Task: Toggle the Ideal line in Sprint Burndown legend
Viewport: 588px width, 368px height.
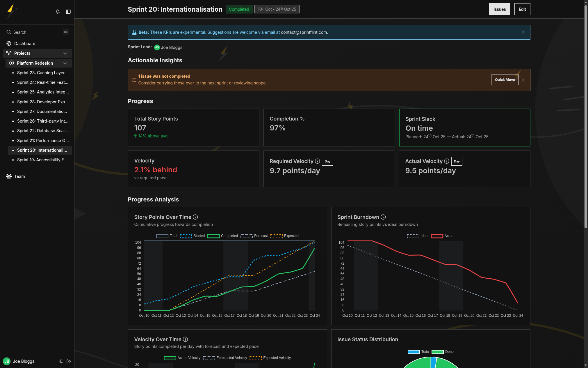Action: 418,236
